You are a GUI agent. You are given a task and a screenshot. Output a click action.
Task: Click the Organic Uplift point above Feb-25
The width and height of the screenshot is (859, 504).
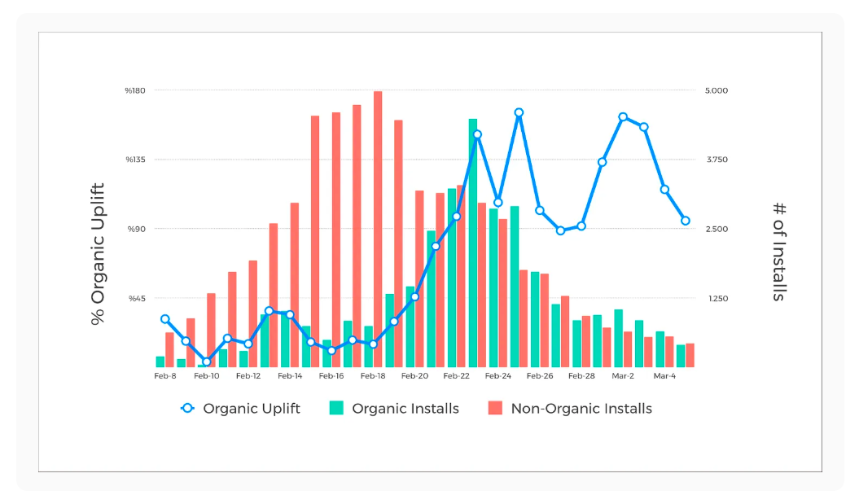tap(519, 112)
